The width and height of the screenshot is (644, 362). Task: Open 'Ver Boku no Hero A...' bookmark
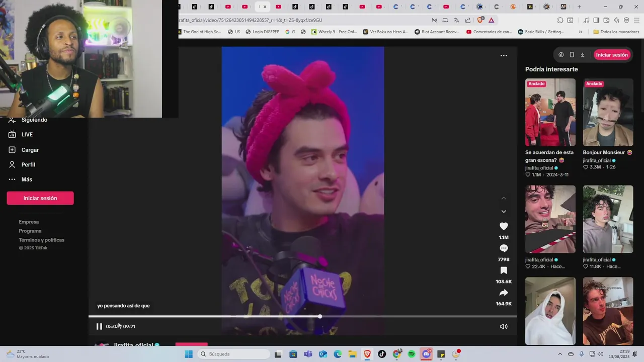pyautogui.click(x=386, y=32)
